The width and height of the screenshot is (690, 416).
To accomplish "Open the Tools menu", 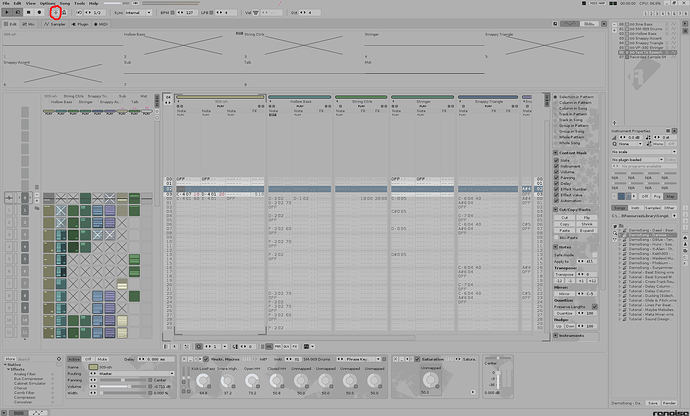I will [x=79, y=3].
